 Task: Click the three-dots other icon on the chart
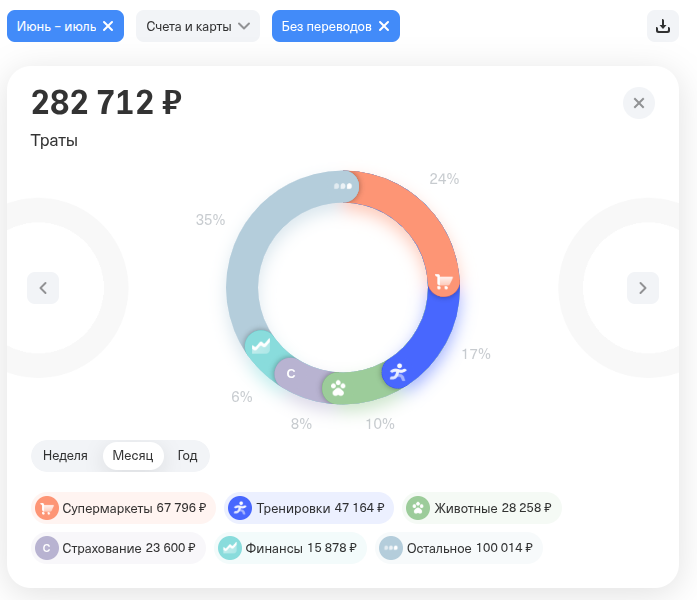(x=343, y=186)
